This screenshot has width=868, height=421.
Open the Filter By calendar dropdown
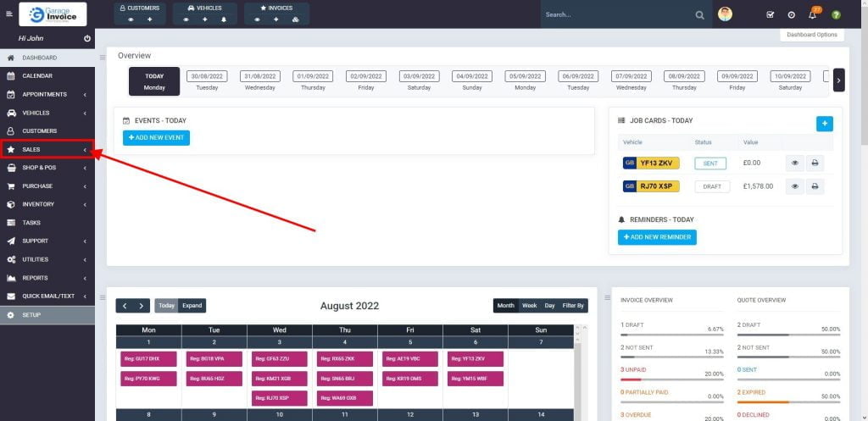click(x=574, y=306)
